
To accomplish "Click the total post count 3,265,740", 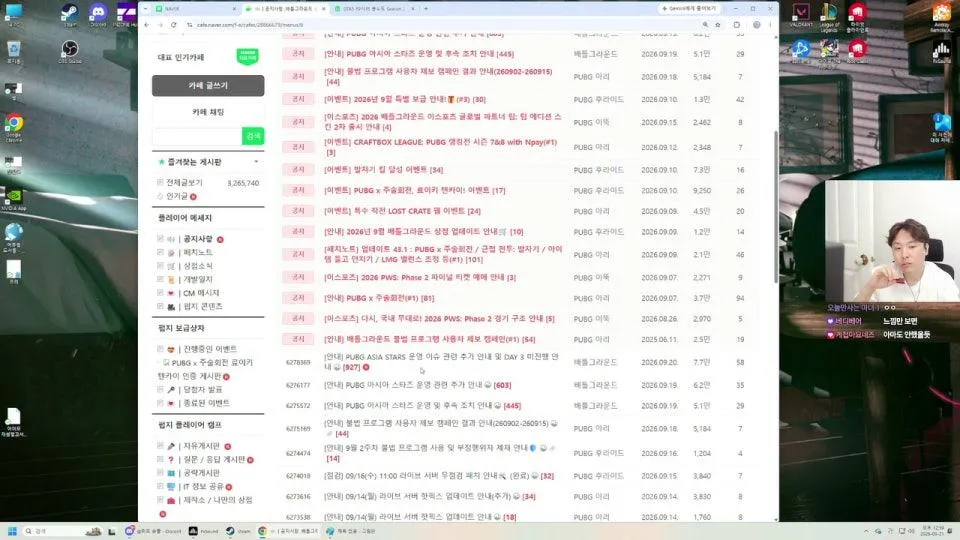I will (x=243, y=183).
